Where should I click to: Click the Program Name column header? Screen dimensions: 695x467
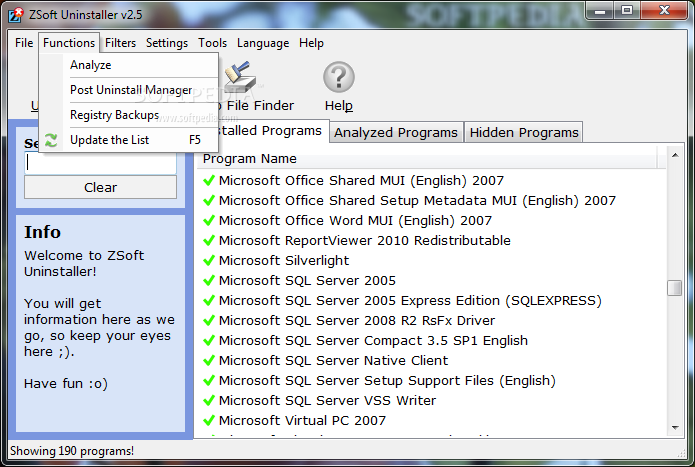point(427,159)
